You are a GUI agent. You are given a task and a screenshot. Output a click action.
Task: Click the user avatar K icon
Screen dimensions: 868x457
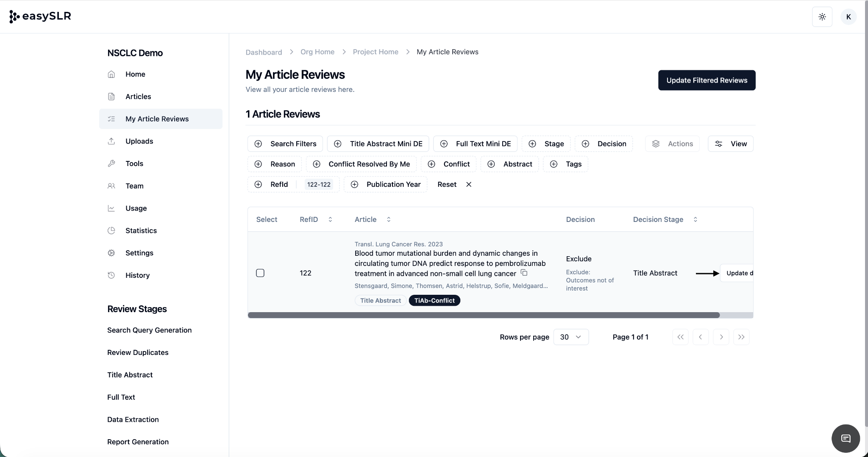tap(848, 17)
